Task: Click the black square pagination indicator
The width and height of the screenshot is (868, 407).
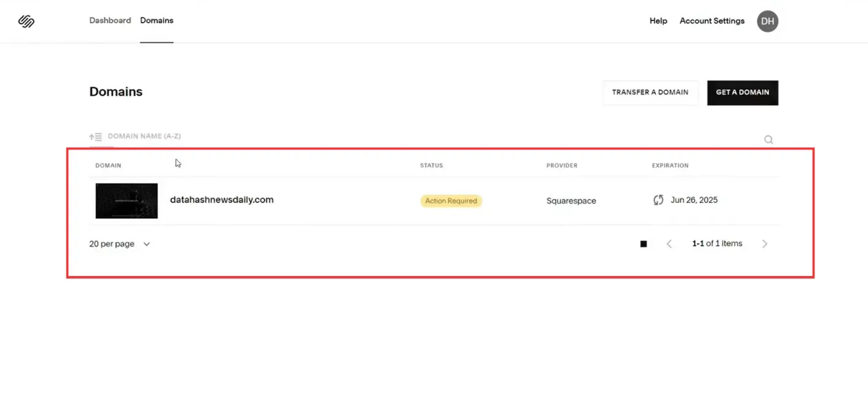Action: (644, 244)
